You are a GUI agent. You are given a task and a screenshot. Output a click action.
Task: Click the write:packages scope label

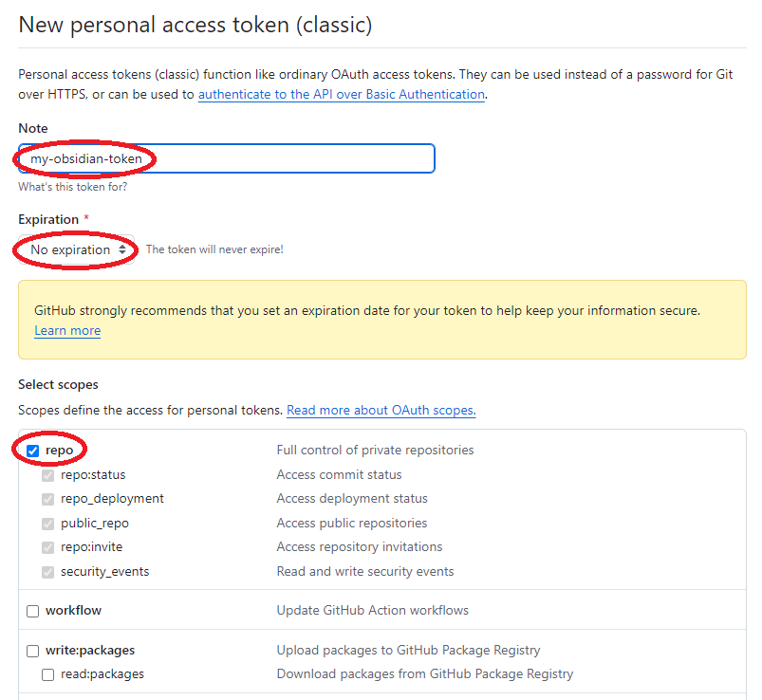click(x=90, y=651)
